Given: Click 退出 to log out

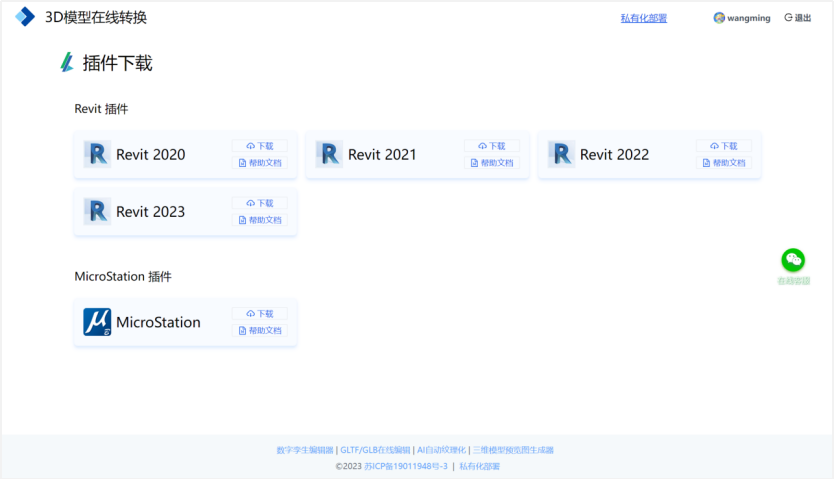Looking at the screenshot, I should click(x=798, y=18).
